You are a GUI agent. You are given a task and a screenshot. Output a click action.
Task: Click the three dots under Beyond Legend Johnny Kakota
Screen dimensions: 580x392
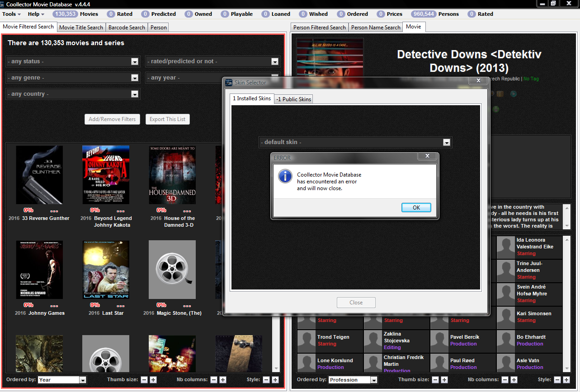point(121,211)
